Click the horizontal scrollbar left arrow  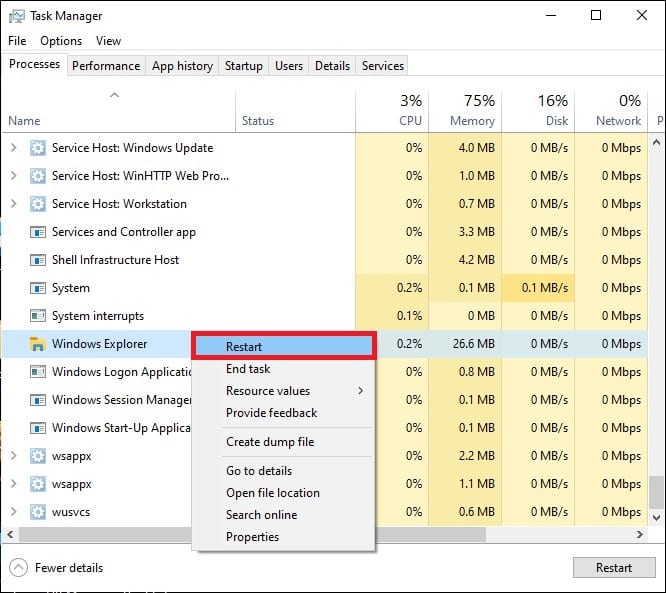pyautogui.click(x=10, y=534)
